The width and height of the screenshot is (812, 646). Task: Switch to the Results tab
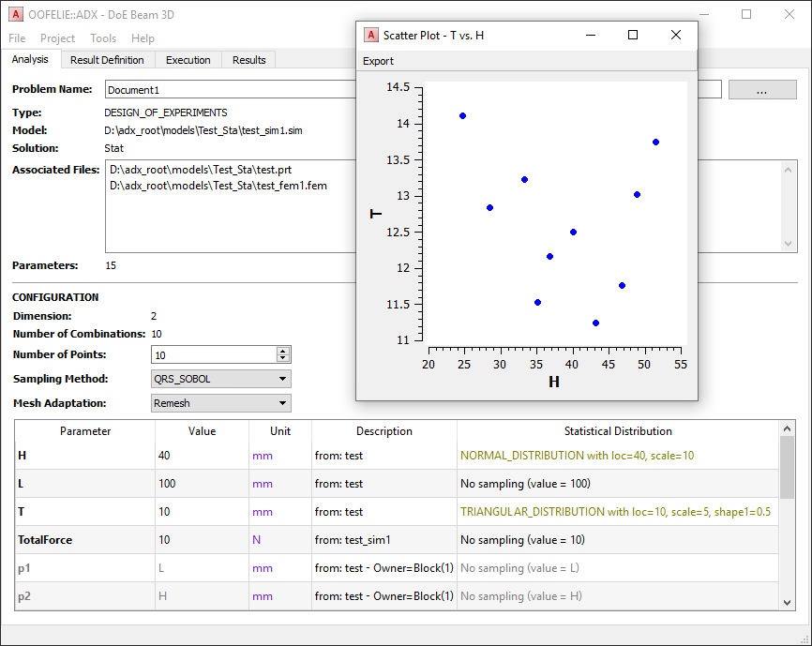coord(248,59)
